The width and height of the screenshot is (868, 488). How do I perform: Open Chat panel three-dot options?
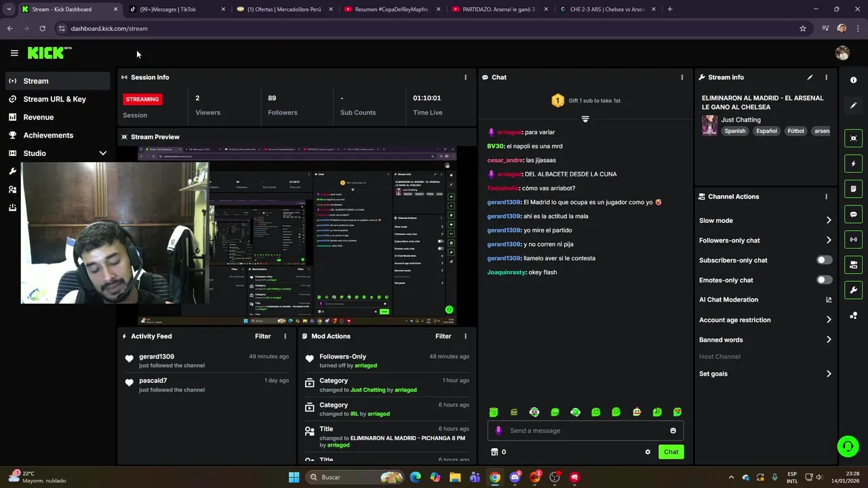682,77
